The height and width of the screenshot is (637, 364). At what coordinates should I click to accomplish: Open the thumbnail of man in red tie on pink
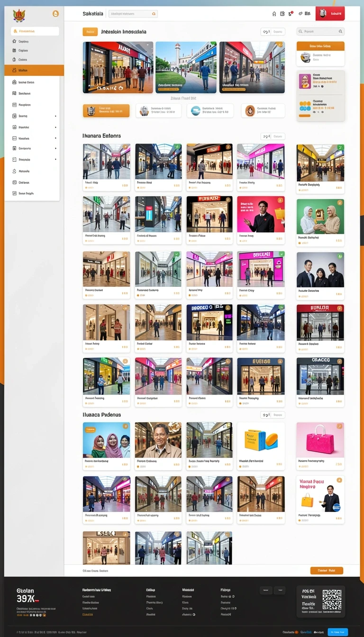(261, 215)
